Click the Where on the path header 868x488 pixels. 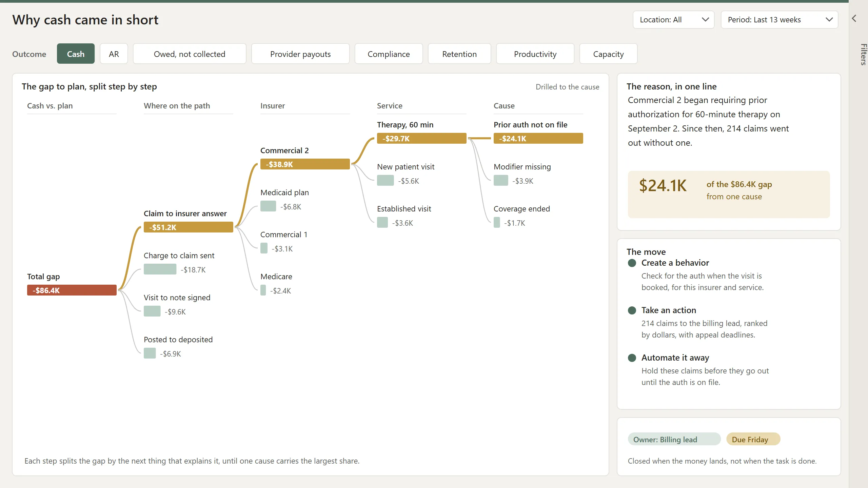[x=177, y=106]
